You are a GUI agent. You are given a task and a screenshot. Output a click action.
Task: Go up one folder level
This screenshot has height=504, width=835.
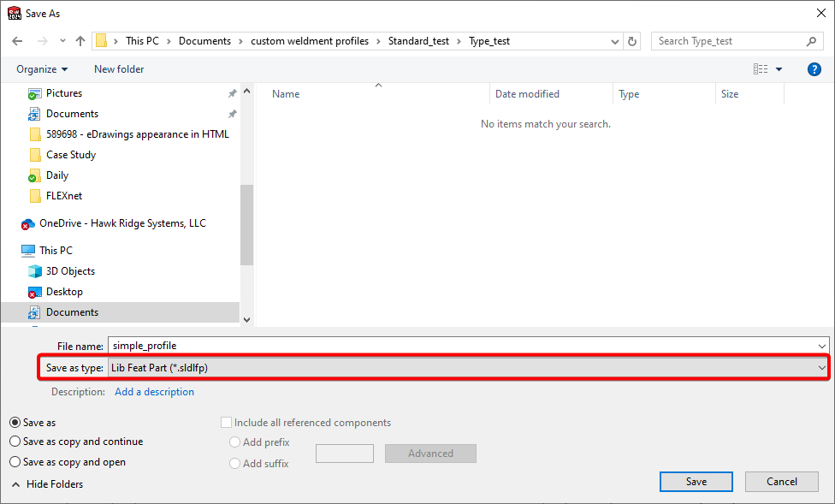[80, 41]
